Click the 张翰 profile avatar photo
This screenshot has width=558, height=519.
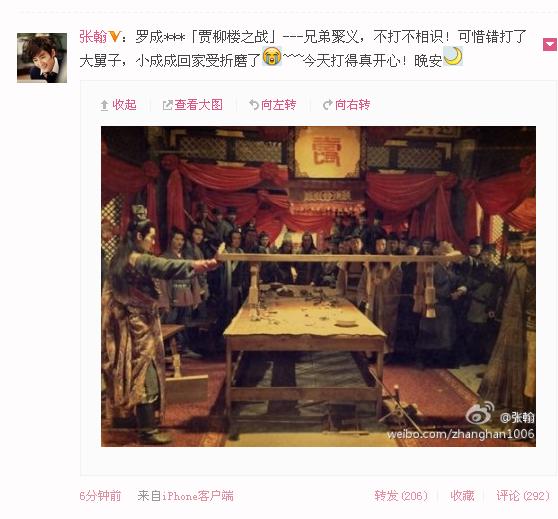pos(42,58)
